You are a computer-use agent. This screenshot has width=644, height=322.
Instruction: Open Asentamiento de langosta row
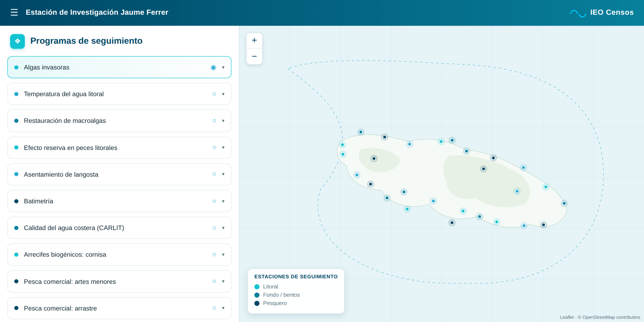[x=119, y=174]
